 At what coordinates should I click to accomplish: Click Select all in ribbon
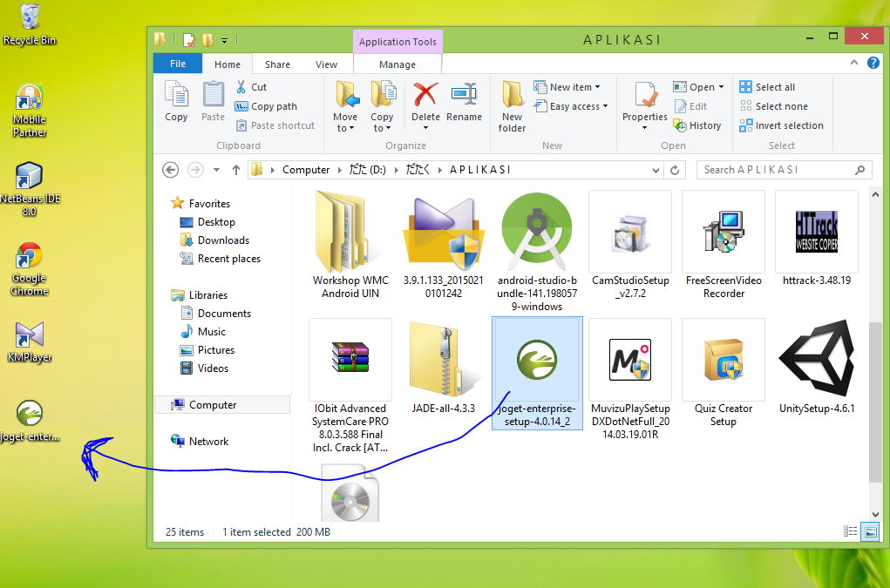767,87
